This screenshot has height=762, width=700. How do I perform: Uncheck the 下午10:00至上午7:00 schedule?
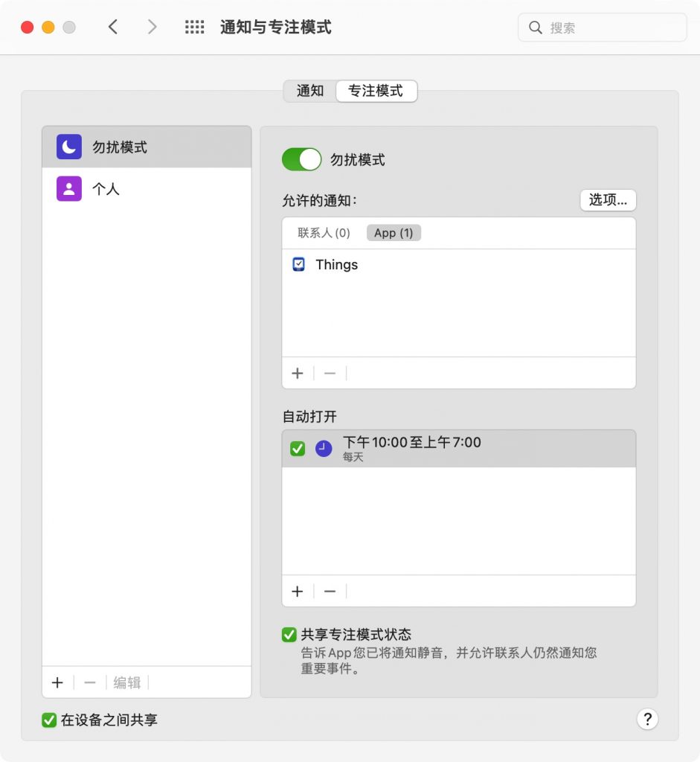pos(298,449)
